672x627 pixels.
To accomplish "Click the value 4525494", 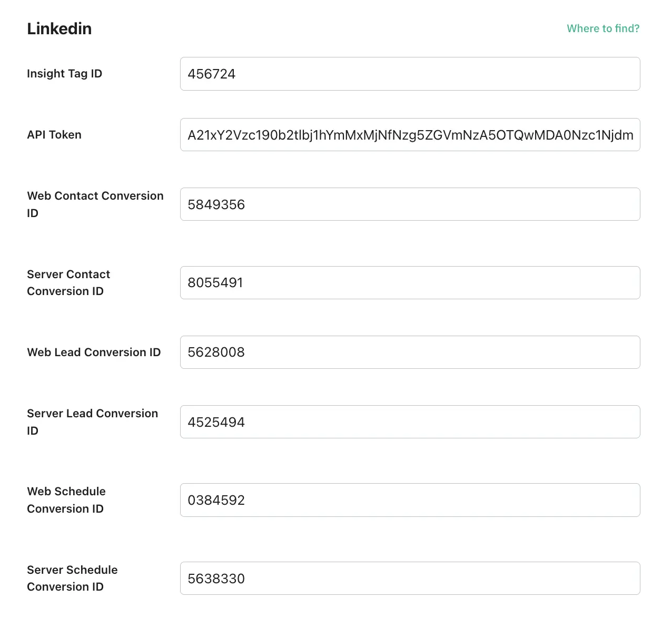I will [216, 422].
